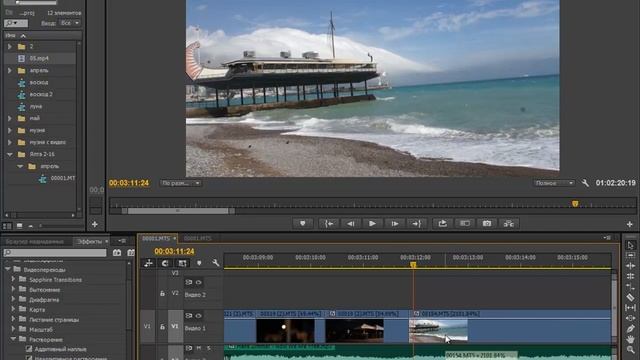This screenshot has width=640, height=360.
Task: Toggle linked selection in timeline
Action: click(x=182, y=263)
